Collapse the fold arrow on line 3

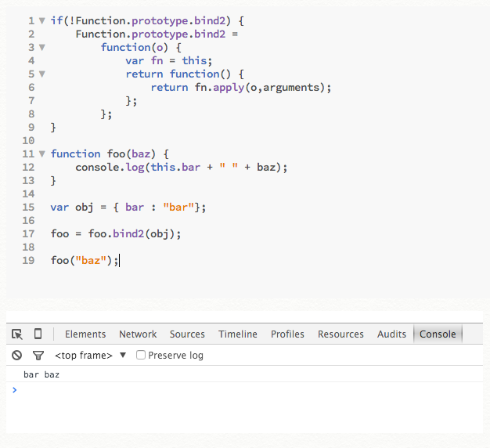pos(41,48)
